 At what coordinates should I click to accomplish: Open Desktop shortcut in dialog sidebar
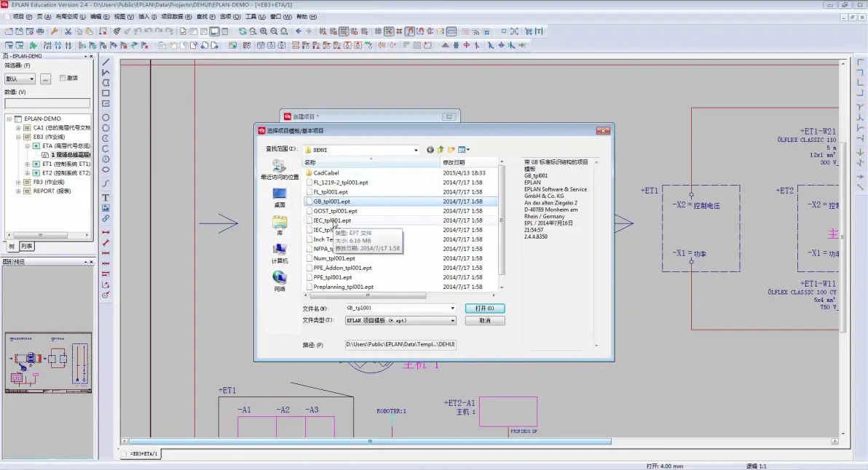pyautogui.click(x=280, y=198)
